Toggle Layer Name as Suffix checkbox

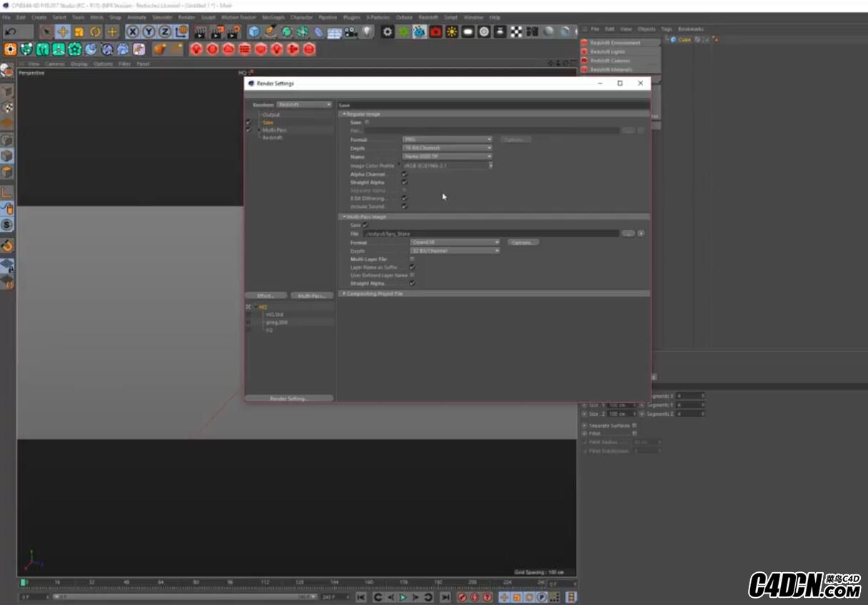(x=413, y=267)
